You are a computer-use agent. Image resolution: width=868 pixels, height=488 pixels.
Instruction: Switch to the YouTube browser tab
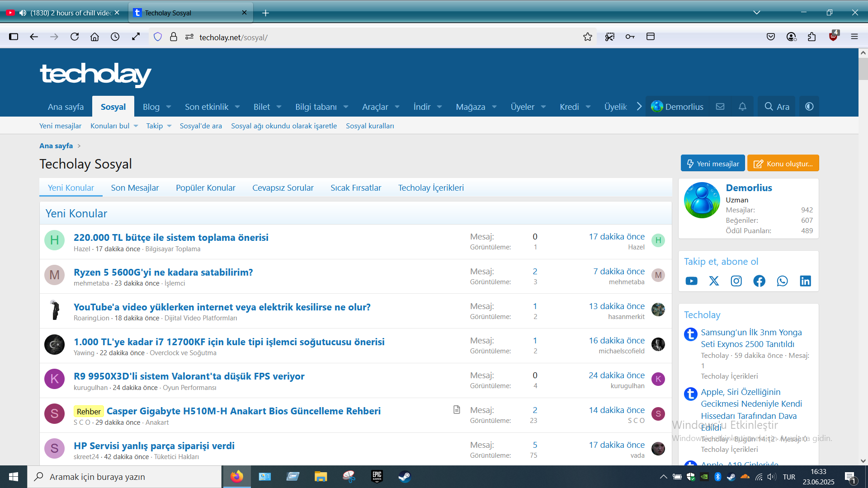[x=63, y=13]
